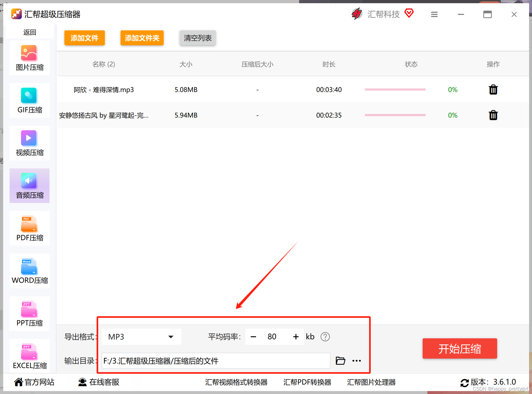Browse output directory with three-dots button
Image resolution: width=532 pixels, height=394 pixels.
point(356,361)
